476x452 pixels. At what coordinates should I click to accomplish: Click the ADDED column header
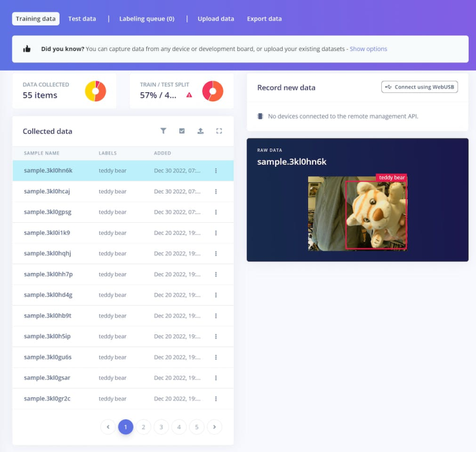coord(162,153)
